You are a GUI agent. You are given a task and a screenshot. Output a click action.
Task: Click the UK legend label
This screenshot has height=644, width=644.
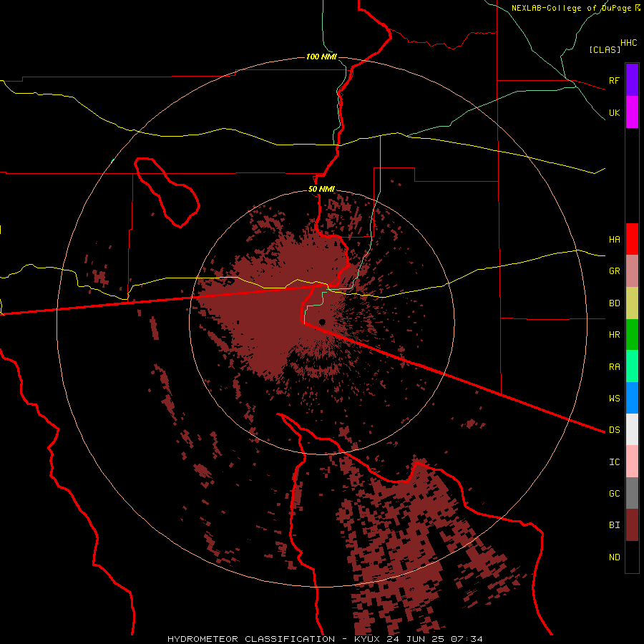[x=614, y=112]
